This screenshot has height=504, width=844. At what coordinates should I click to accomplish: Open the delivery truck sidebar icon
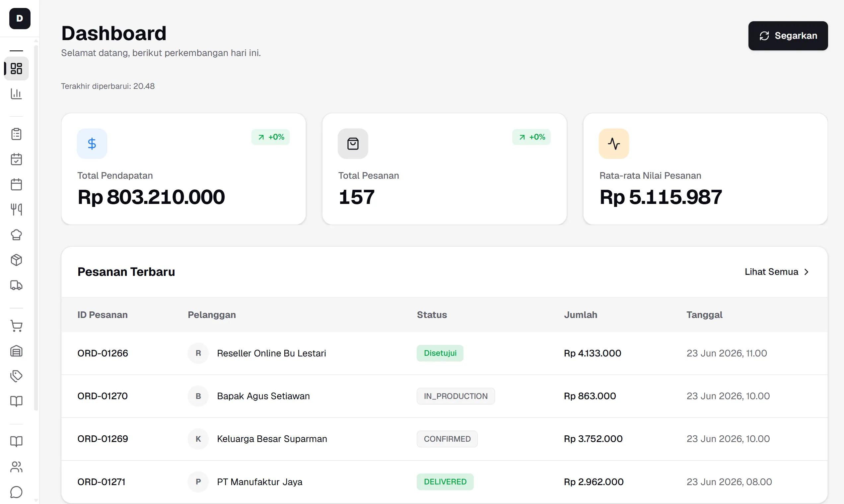[x=16, y=285]
